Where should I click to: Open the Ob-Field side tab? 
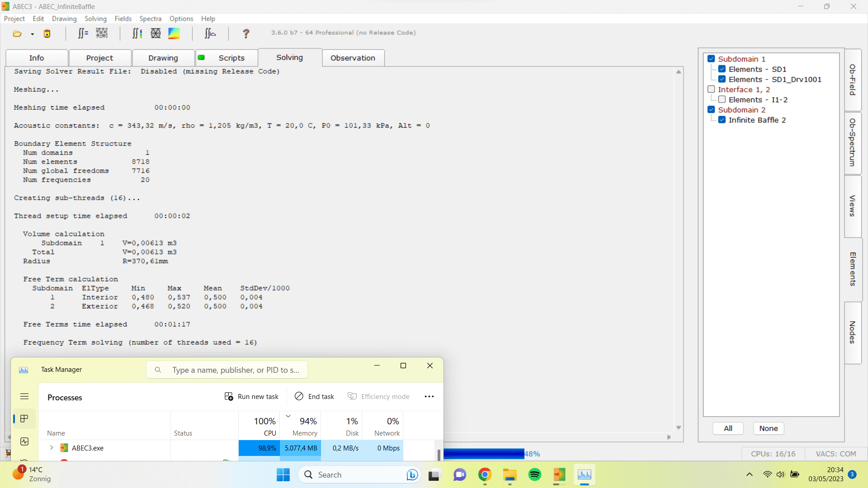(x=853, y=80)
